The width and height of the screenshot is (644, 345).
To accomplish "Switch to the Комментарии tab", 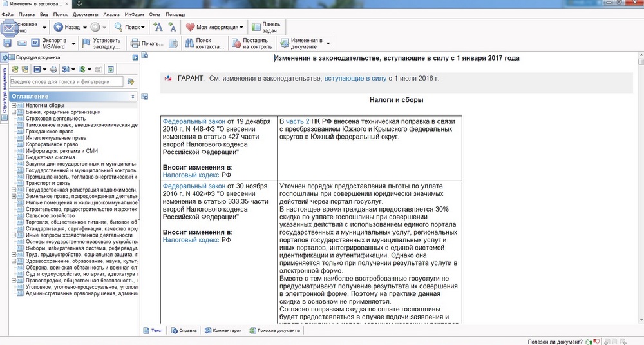I will click(223, 330).
